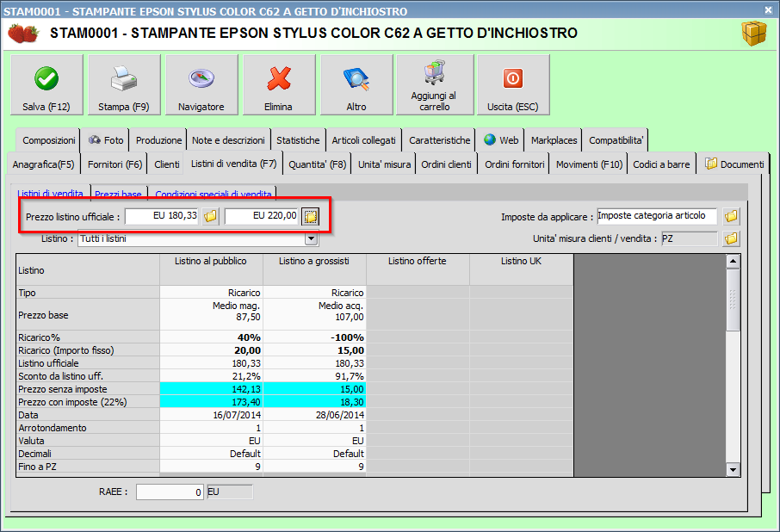Open the Ordini fornitori tab
Image resolution: width=780 pixels, height=532 pixels.
point(514,164)
